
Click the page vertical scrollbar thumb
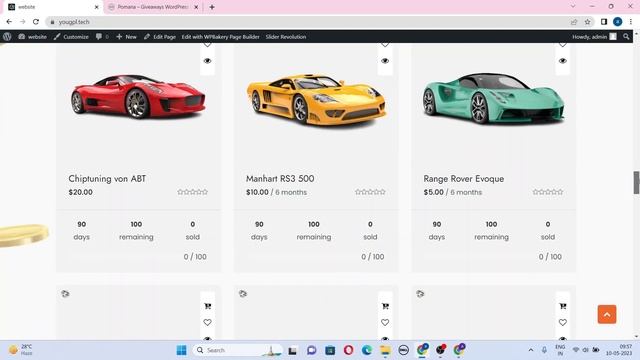(636, 182)
